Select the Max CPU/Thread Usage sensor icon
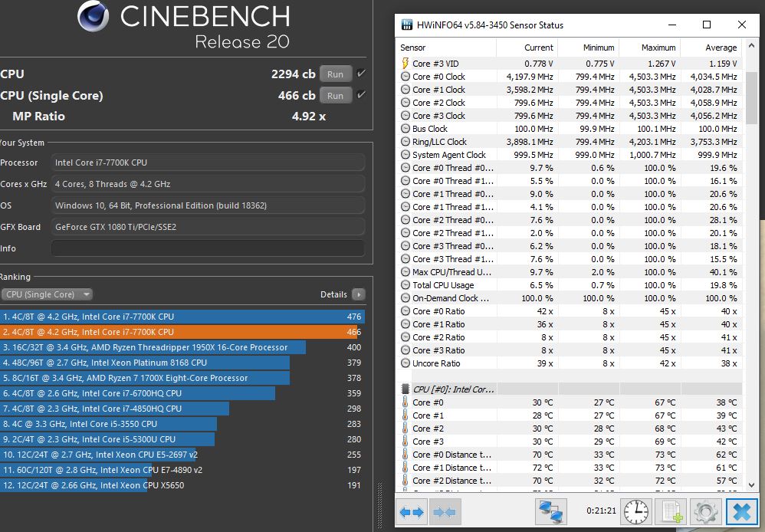This screenshot has width=765, height=532. (x=405, y=272)
